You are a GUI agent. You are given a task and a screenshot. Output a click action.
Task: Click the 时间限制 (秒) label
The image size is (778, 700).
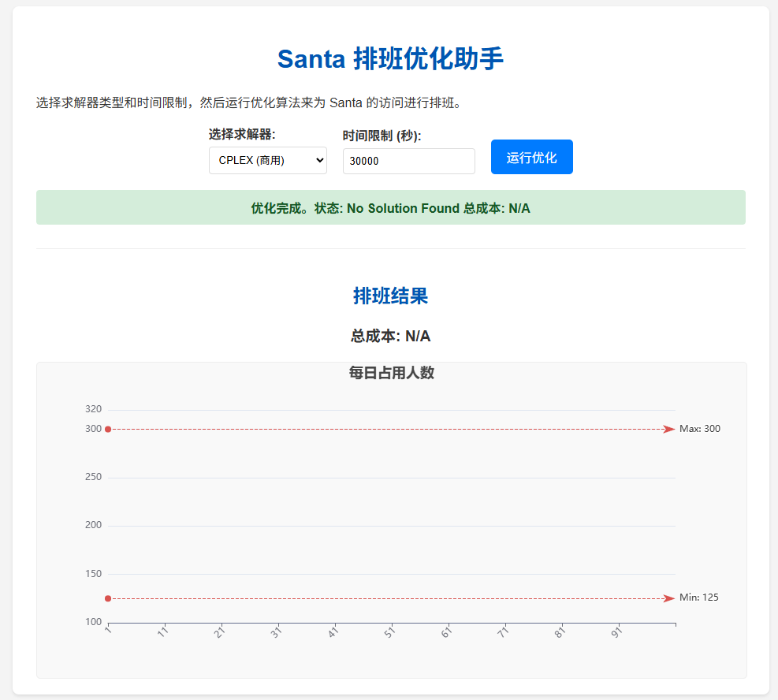tap(382, 136)
